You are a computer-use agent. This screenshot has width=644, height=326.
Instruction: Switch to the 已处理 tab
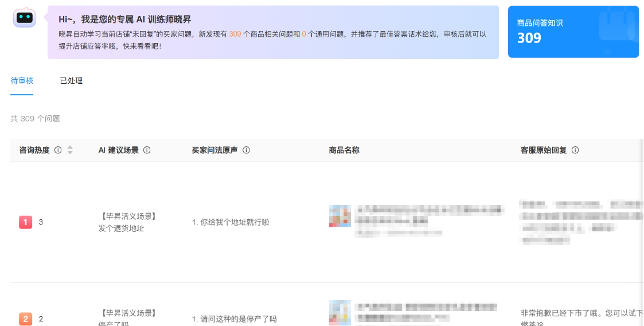(72, 80)
